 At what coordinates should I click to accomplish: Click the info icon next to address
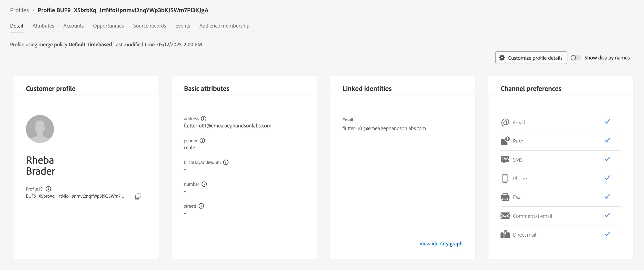tap(203, 119)
